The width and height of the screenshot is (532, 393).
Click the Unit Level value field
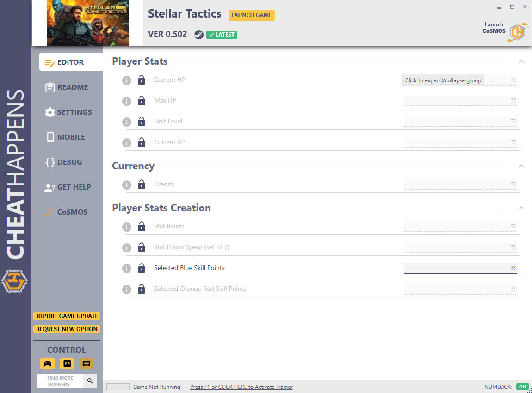pyautogui.click(x=460, y=122)
